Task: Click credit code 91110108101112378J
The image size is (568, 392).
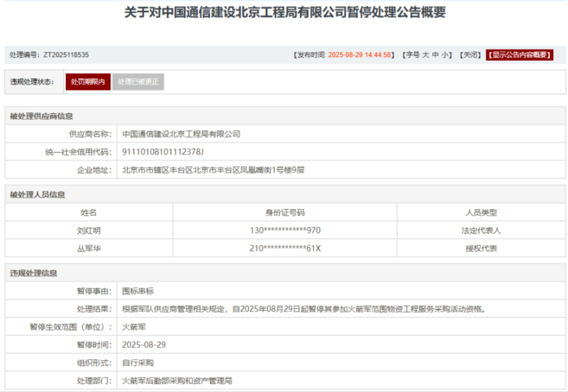Action: [163, 152]
